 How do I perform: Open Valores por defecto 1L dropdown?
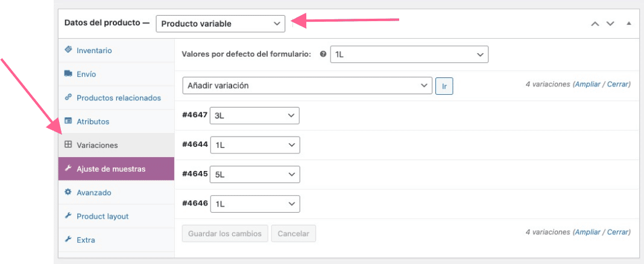pos(409,54)
